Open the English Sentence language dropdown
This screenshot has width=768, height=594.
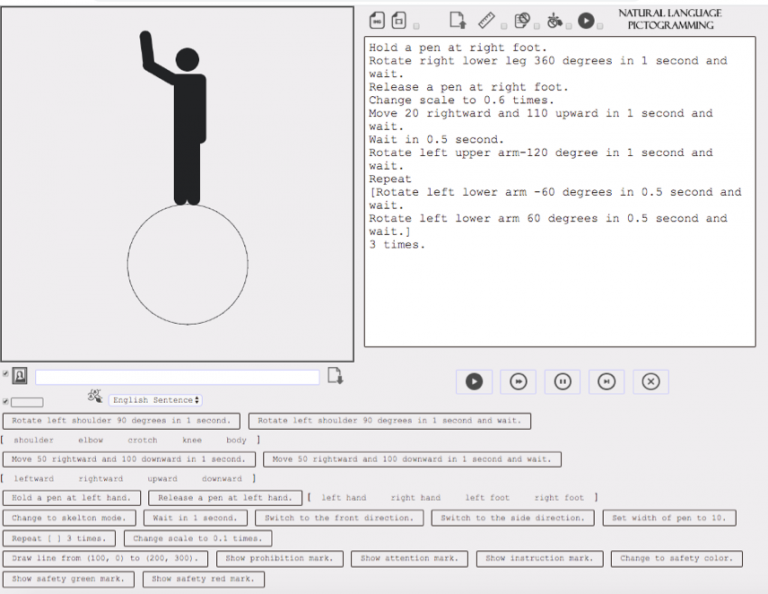155,400
